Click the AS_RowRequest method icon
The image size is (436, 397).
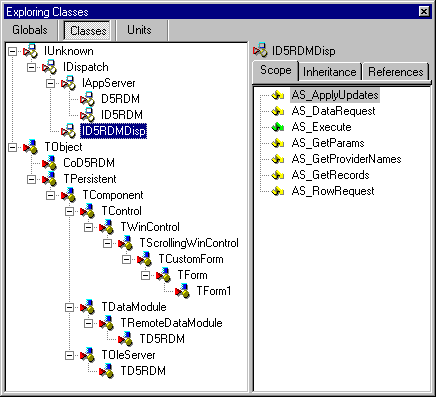[x=277, y=191]
